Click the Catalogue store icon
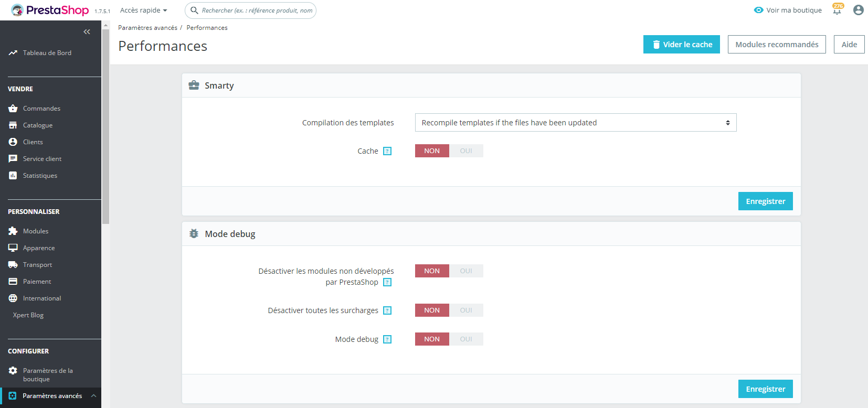868x408 pixels. pyautogui.click(x=13, y=125)
